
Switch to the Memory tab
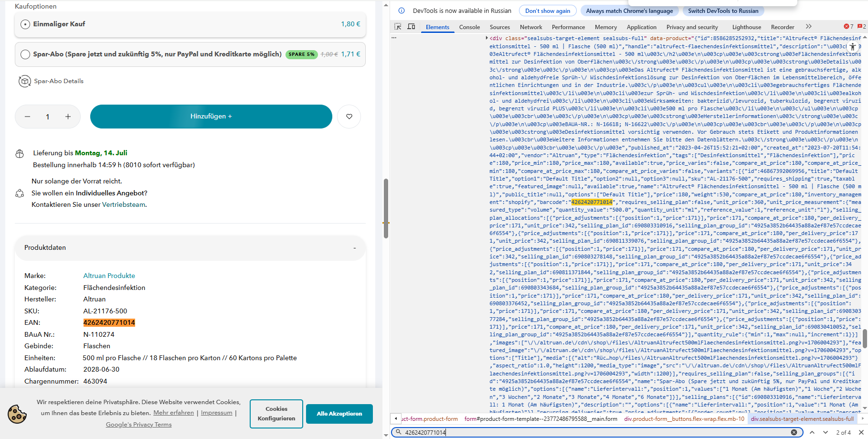pos(606,27)
